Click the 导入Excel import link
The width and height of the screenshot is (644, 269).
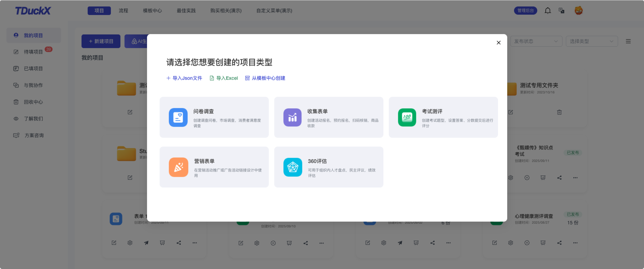click(224, 78)
